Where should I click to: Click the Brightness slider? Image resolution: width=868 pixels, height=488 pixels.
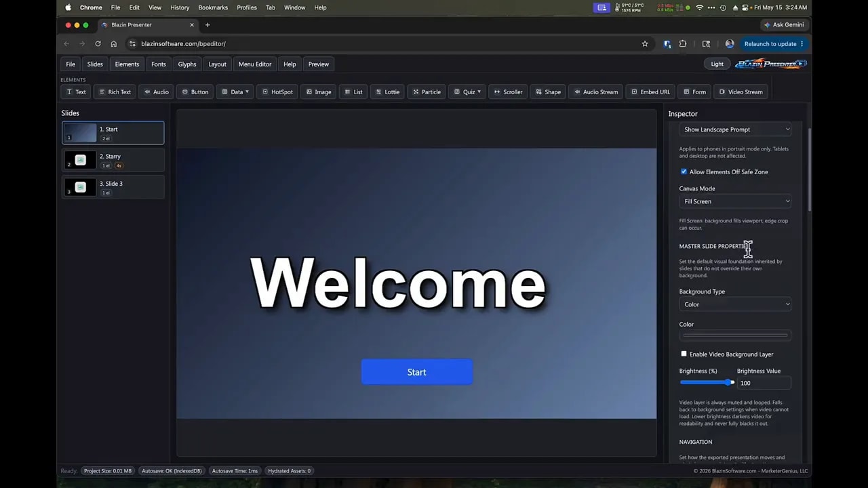(x=707, y=382)
